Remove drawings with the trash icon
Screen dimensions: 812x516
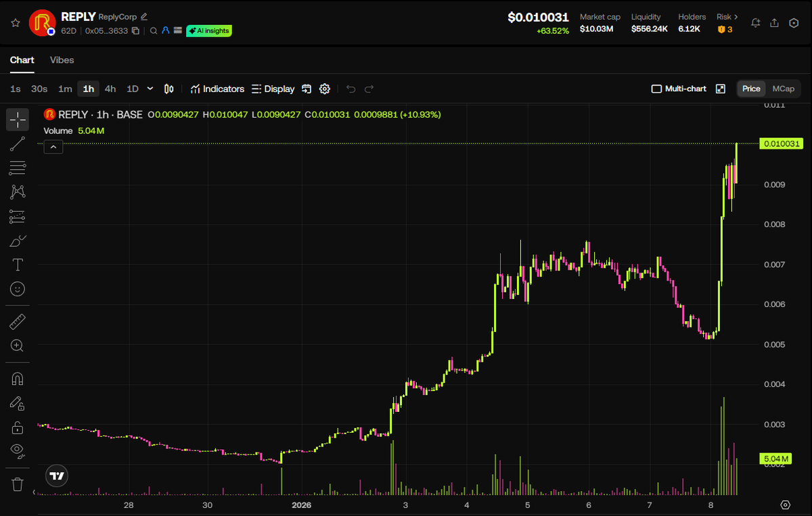point(18,484)
